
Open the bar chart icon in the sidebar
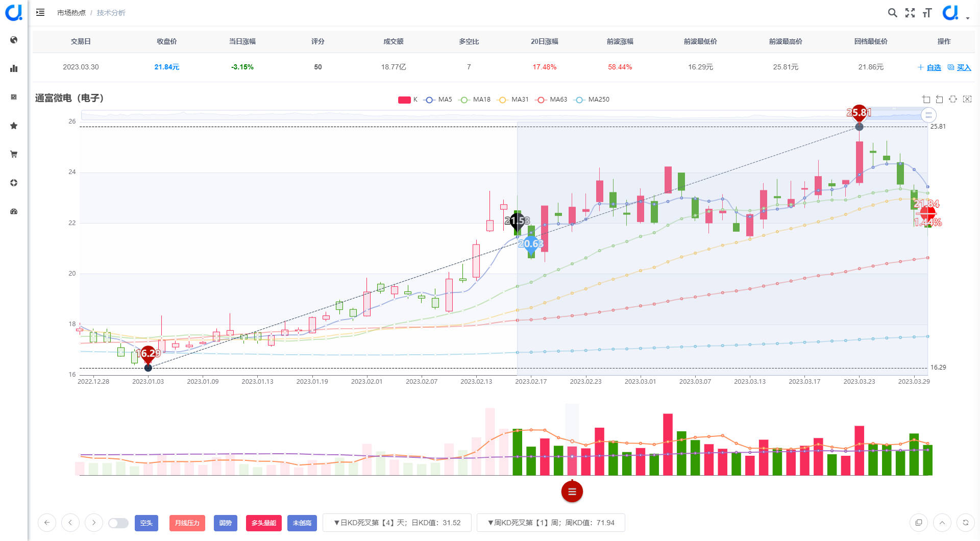coord(14,68)
